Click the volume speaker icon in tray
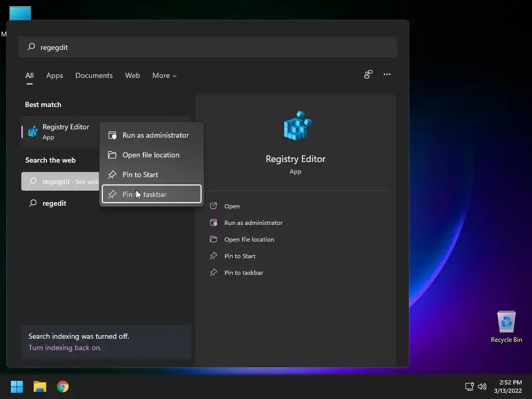This screenshot has width=532, height=399. (482, 386)
